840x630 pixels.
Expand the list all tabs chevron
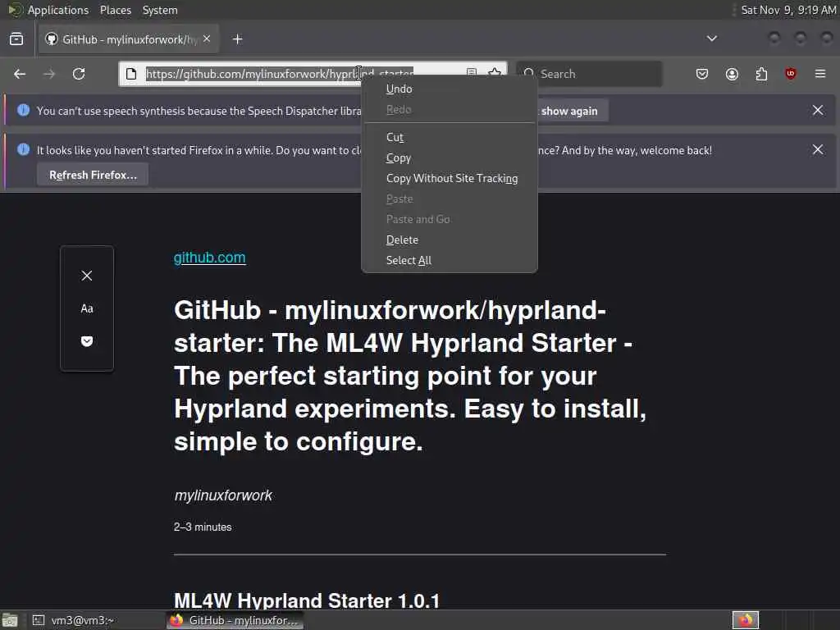tap(712, 39)
